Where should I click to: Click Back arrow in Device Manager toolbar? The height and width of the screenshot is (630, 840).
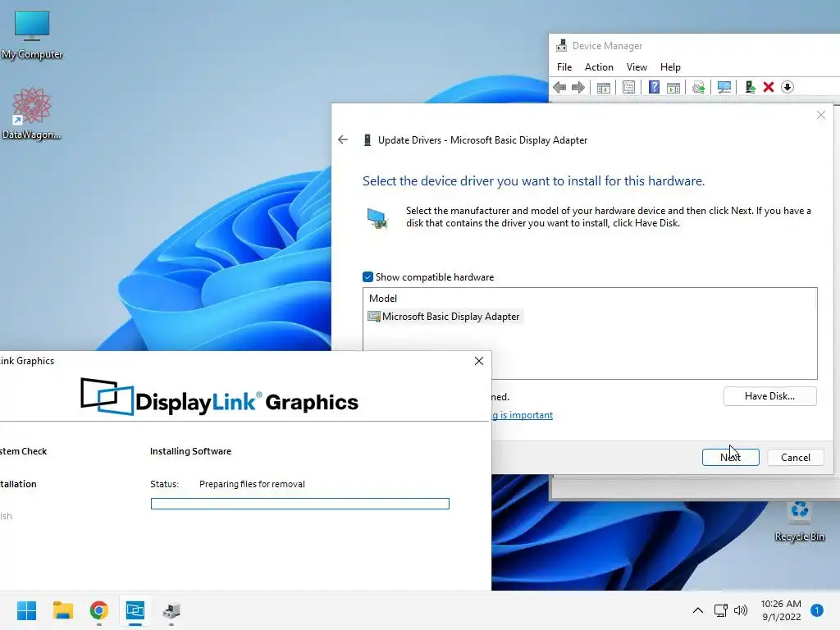(559, 87)
